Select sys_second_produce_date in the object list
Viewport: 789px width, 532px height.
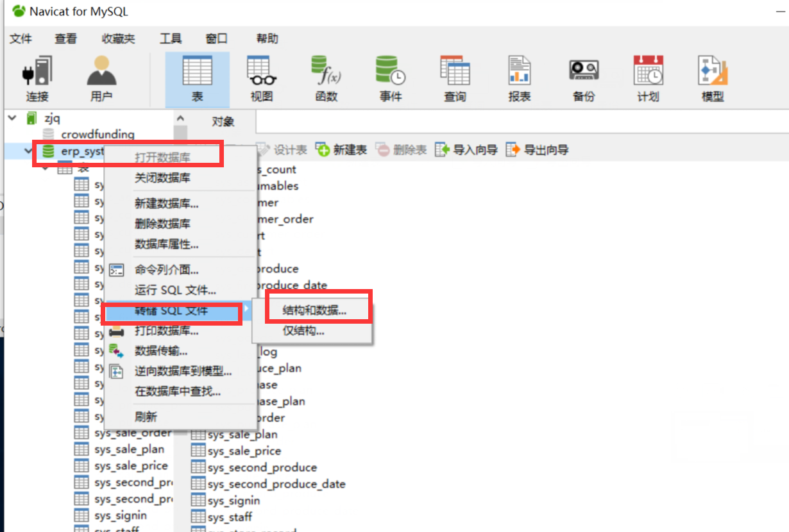tap(276, 485)
